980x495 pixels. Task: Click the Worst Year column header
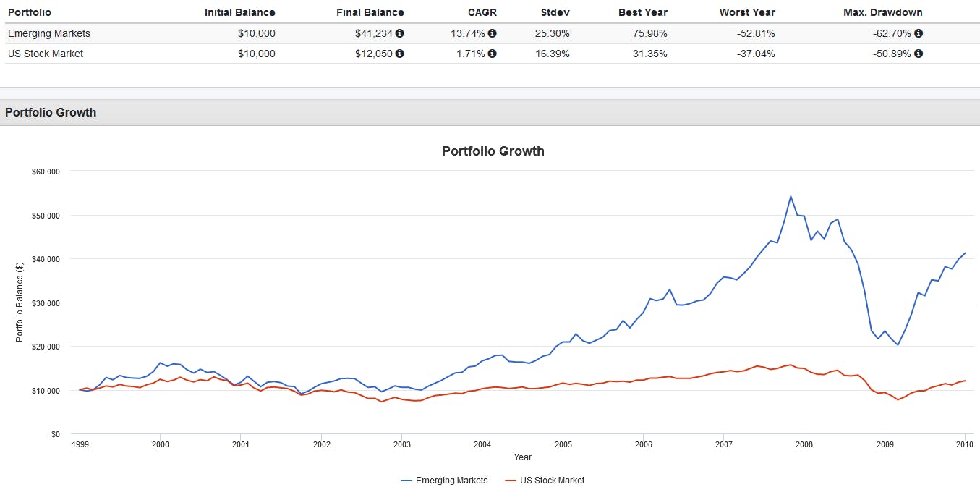[747, 12]
